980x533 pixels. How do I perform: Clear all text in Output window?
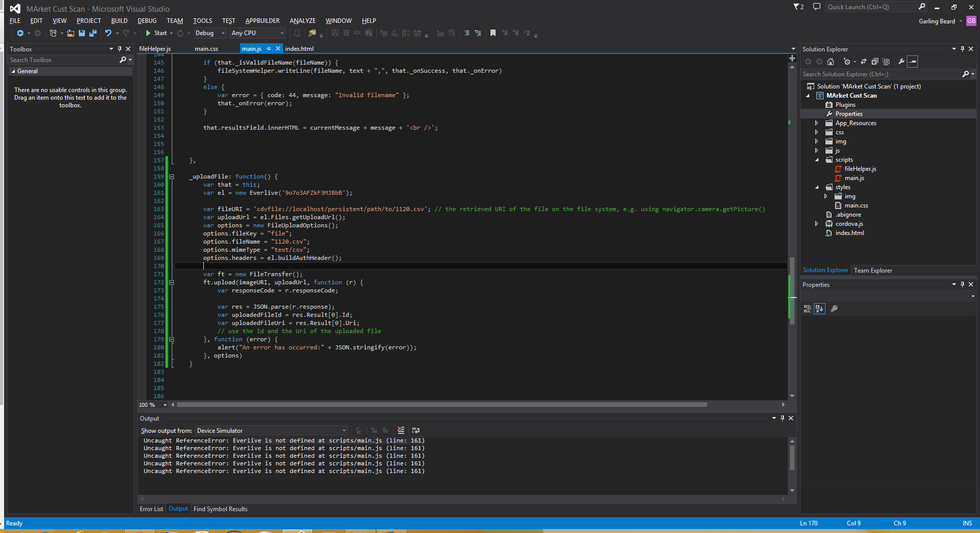(401, 430)
